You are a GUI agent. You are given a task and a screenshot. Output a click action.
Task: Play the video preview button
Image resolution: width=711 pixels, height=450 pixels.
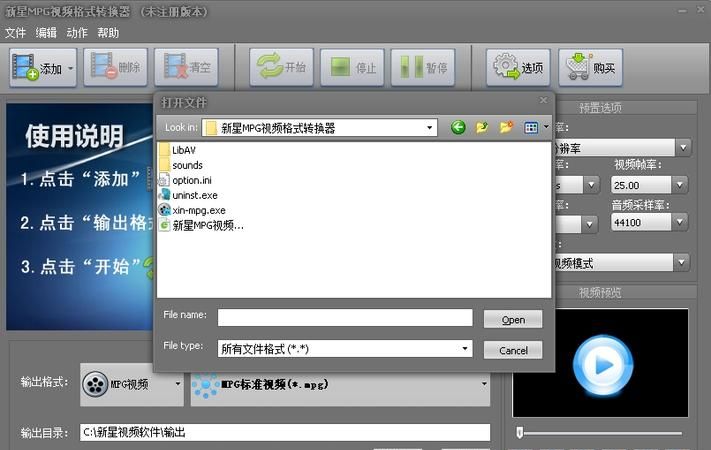tap(603, 365)
